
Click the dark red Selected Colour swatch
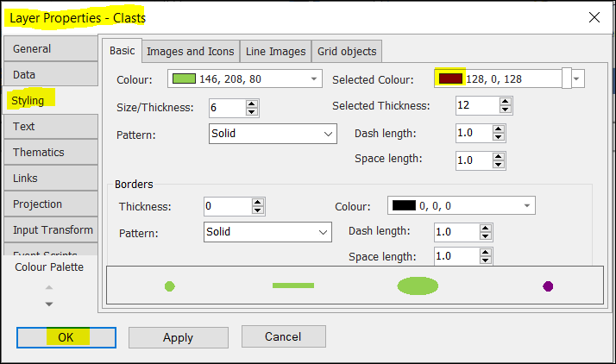click(x=450, y=79)
